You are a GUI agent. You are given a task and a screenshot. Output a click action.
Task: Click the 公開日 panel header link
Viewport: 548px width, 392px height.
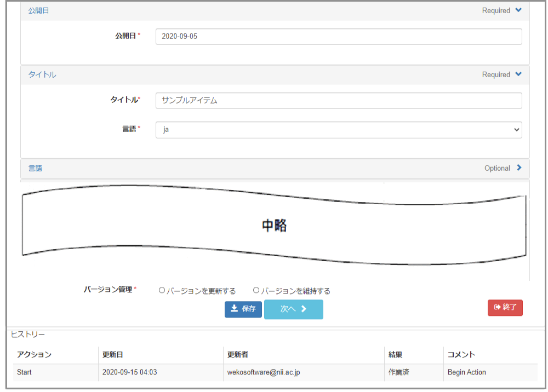coord(38,10)
